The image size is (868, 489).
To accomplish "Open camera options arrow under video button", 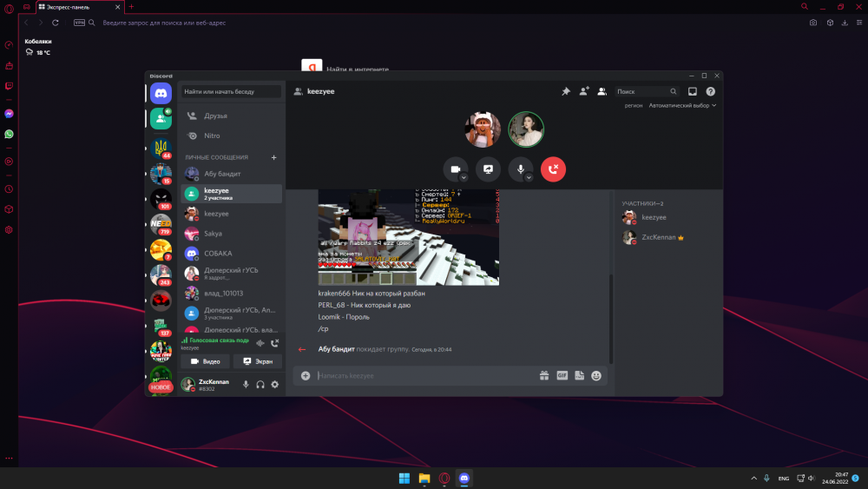I will tap(464, 178).
